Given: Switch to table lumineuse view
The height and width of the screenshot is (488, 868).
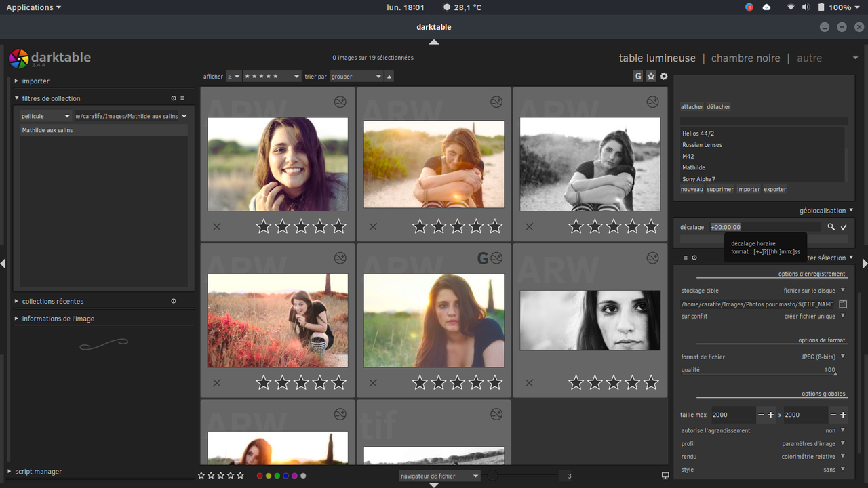Looking at the screenshot, I should (657, 58).
